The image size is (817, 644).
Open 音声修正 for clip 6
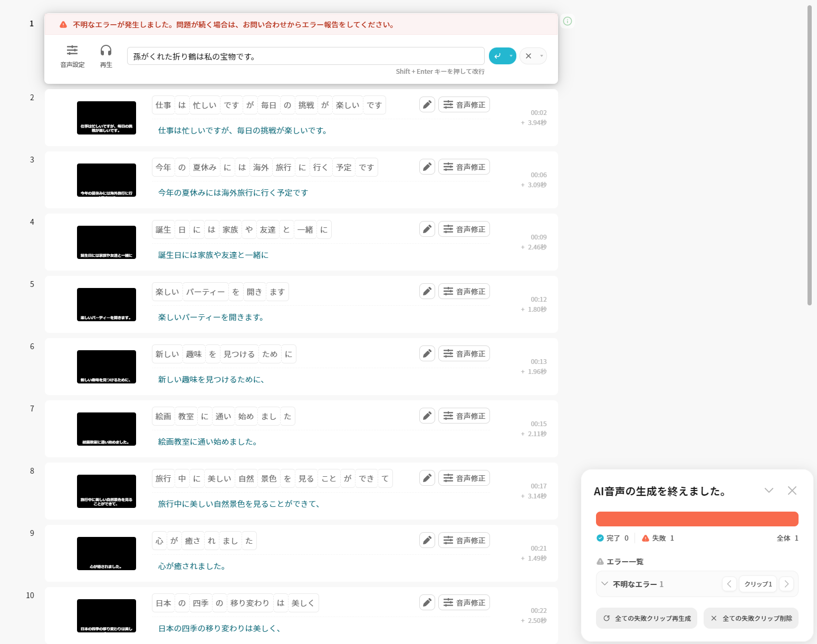coord(464,353)
